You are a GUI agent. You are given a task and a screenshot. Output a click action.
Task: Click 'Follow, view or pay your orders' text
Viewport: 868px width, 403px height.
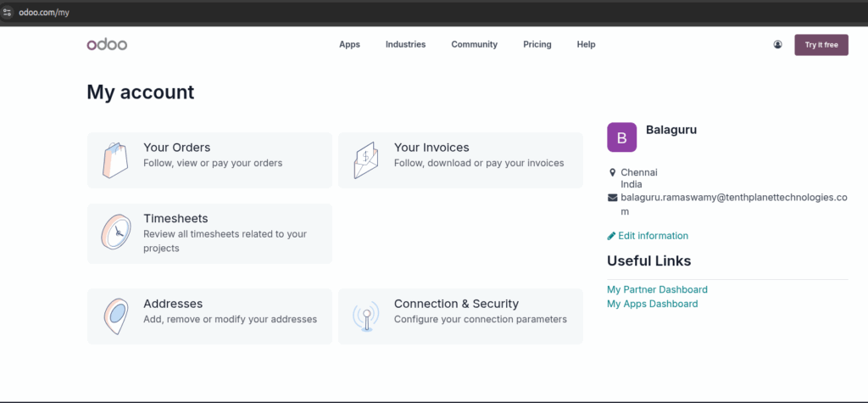click(213, 164)
